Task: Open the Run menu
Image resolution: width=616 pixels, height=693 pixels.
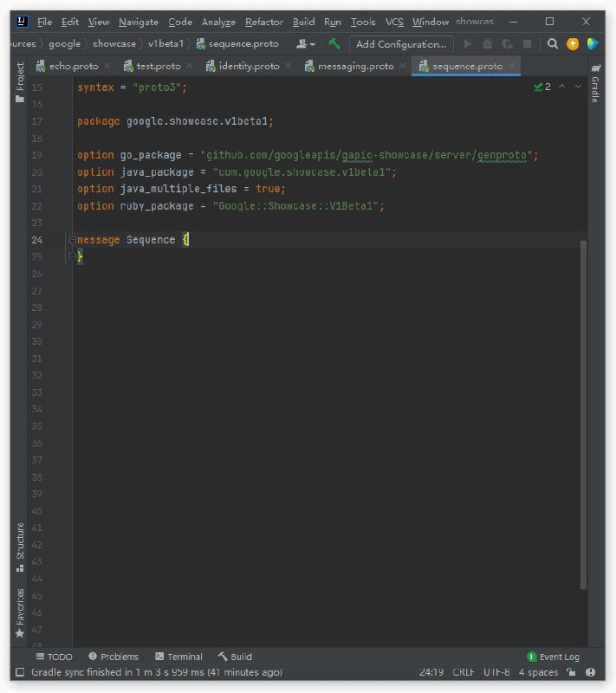Action: [333, 23]
